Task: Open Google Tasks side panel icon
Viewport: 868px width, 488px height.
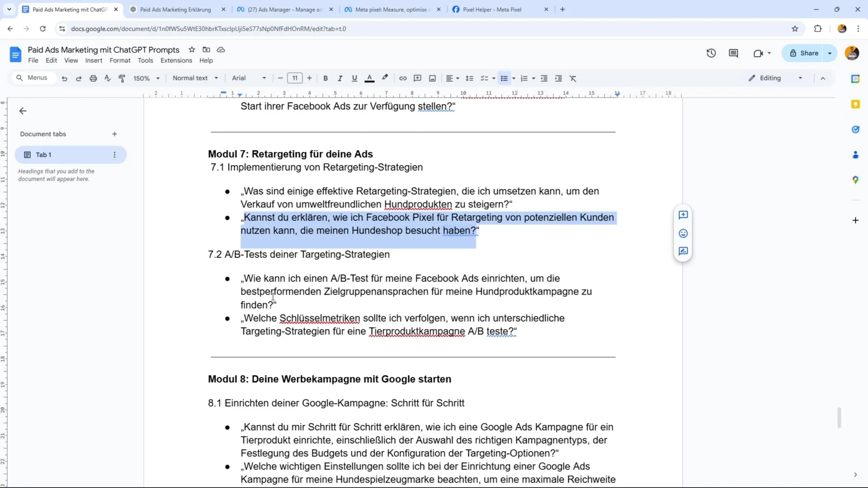Action: 855,130
